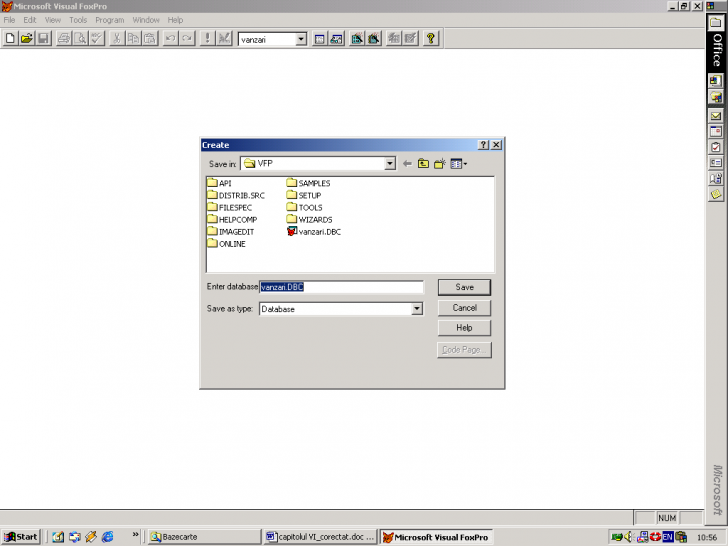The height and width of the screenshot is (546, 728).
Task: Open the Help menu
Action: pyautogui.click(x=175, y=20)
